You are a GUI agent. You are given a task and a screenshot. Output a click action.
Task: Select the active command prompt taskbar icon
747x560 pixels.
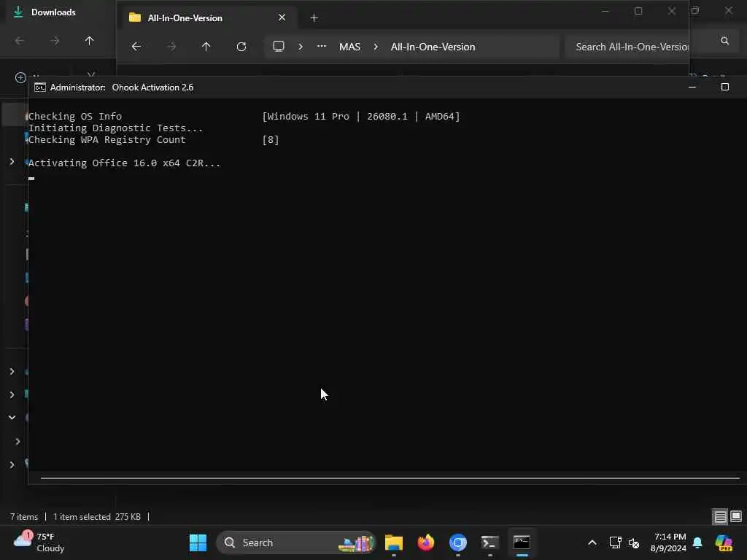coord(522,542)
